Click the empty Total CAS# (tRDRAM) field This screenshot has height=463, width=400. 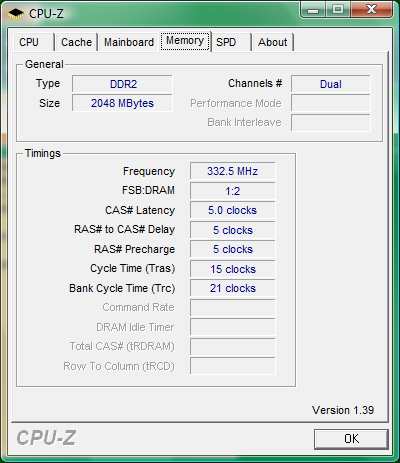233,347
